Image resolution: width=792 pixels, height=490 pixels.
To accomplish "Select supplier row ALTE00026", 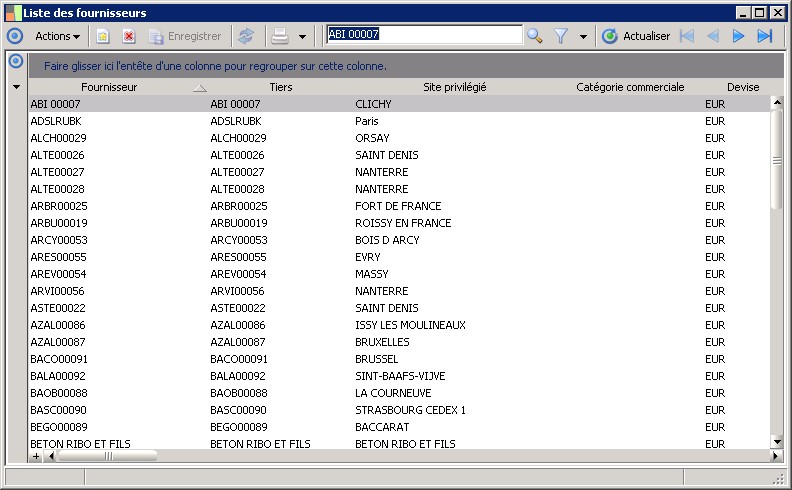I will coord(400,155).
